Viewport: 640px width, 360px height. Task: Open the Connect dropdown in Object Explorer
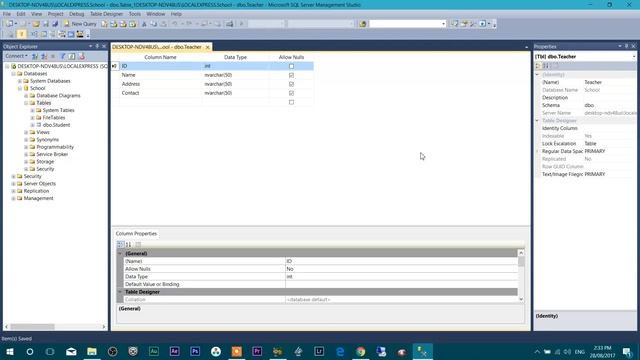click(16, 56)
